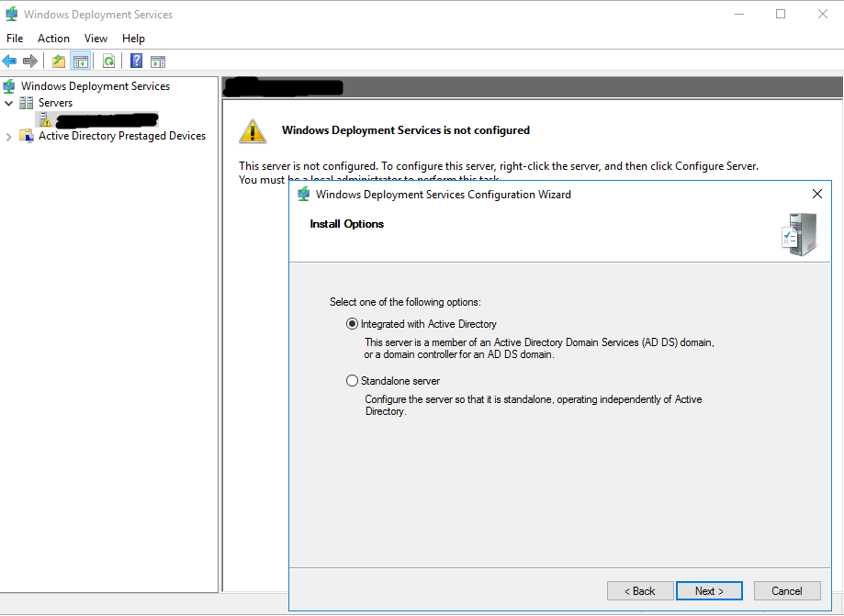Open Help using the blue question mark icon

(137, 61)
